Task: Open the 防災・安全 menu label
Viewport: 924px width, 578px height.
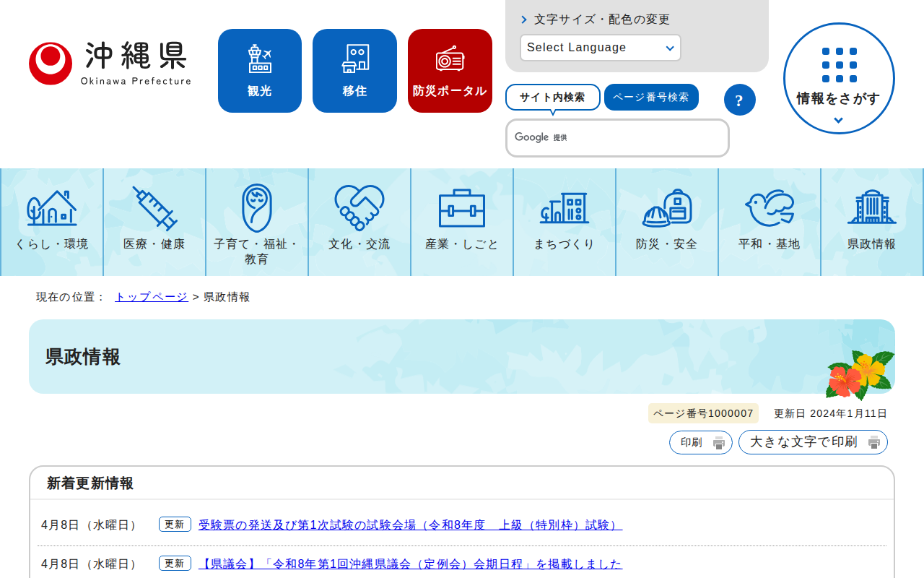Action: point(667,244)
